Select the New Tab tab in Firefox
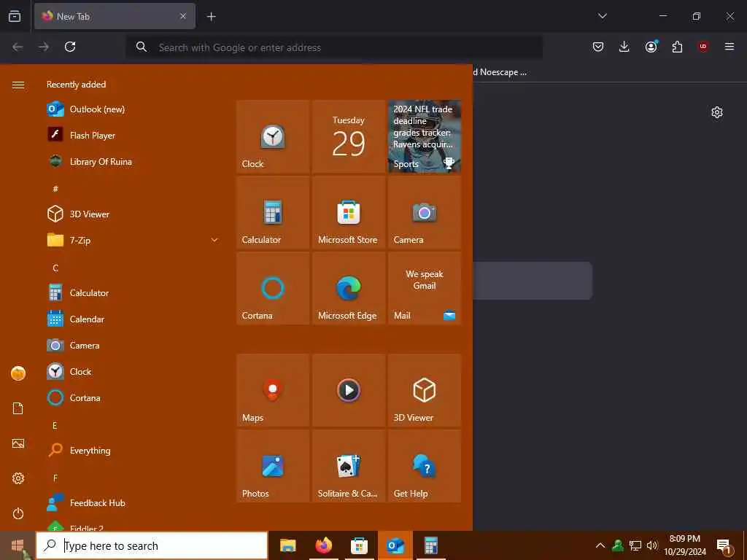The image size is (747, 560). (x=115, y=16)
